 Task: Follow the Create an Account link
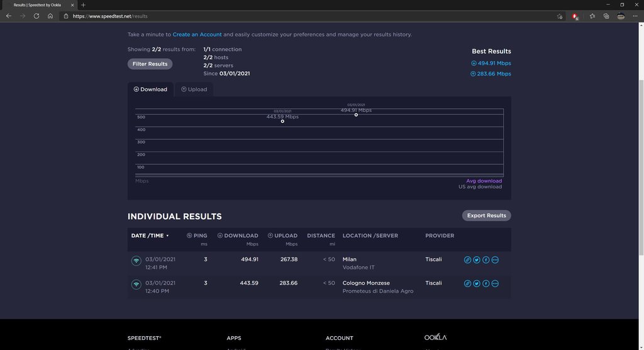tap(197, 35)
